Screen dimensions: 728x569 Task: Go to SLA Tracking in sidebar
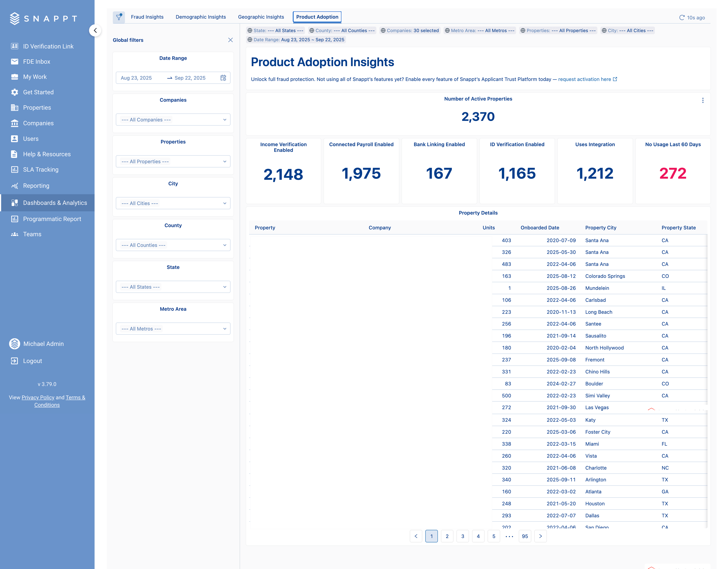pos(40,170)
